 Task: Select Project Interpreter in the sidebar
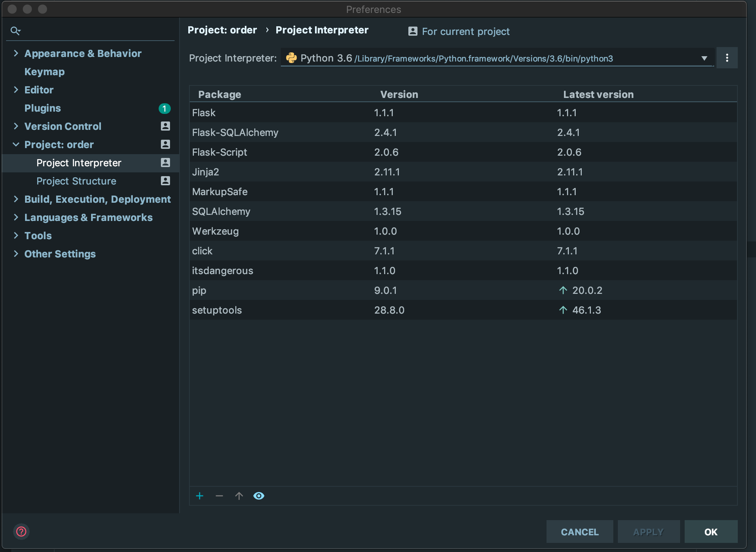point(91,163)
